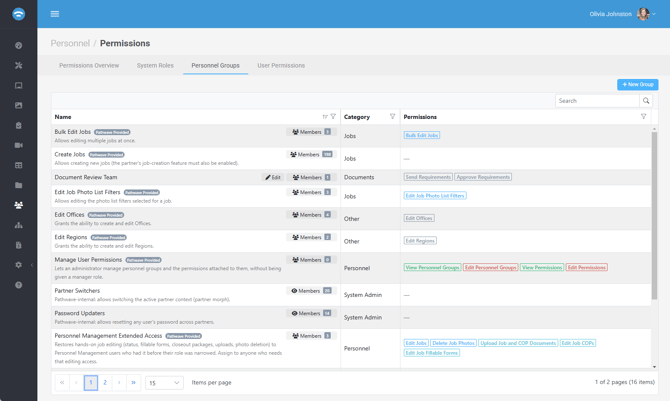This screenshot has height=401, width=670.
Task: Click the green View Permissions tag
Action: 542,268
